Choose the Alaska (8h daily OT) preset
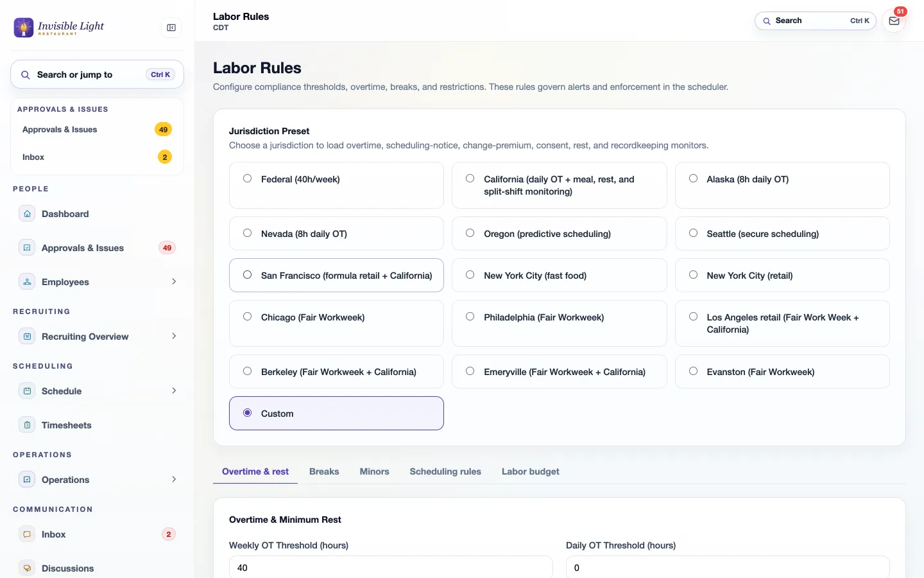Image resolution: width=924 pixels, height=578 pixels. (x=782, y=185)
